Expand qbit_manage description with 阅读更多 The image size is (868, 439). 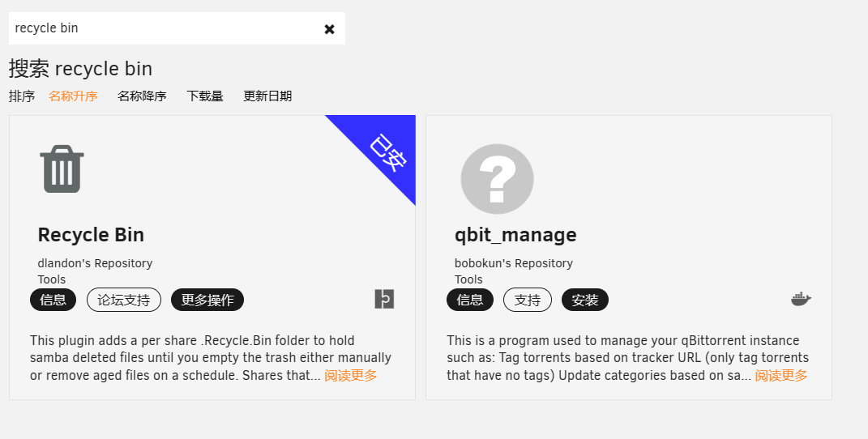point(781,376)
